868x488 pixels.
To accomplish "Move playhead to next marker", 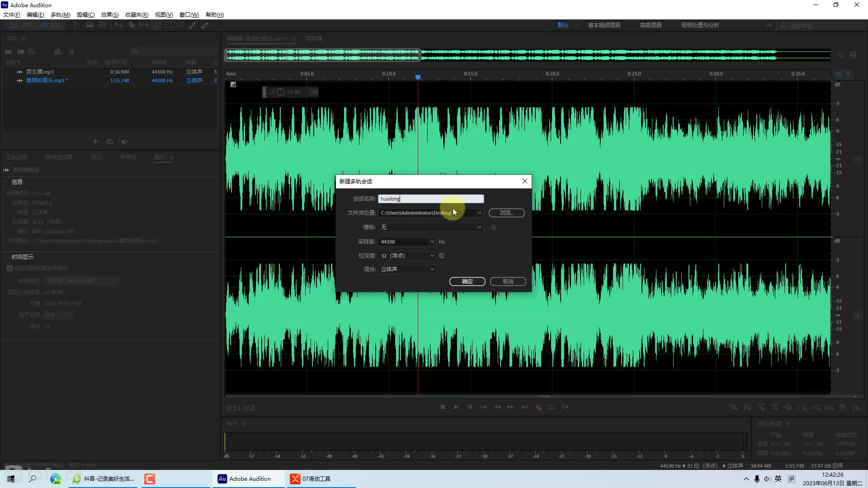I will tap(524, 407).
